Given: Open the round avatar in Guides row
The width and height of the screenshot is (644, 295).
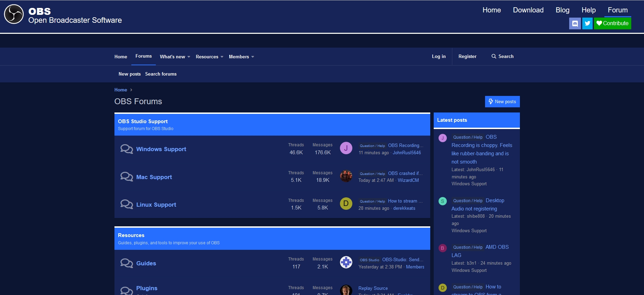Looking at the screenshot, I should pyautogui.click(x=346, y=262).
